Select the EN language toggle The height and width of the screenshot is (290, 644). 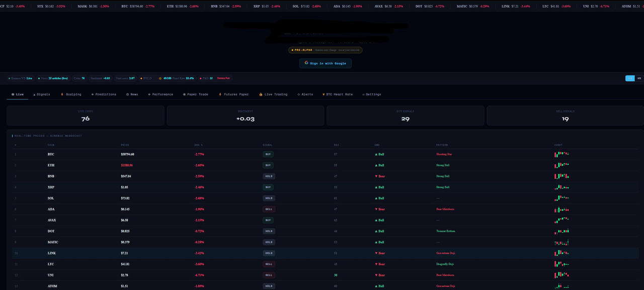pyautogui.click(x=630, y=78)
